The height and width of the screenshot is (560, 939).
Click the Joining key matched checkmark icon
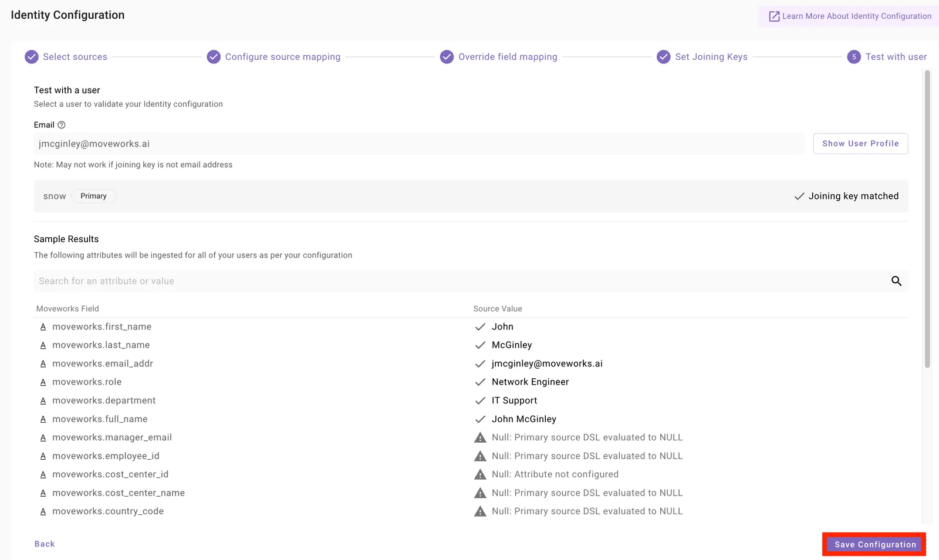pos(799,196)
